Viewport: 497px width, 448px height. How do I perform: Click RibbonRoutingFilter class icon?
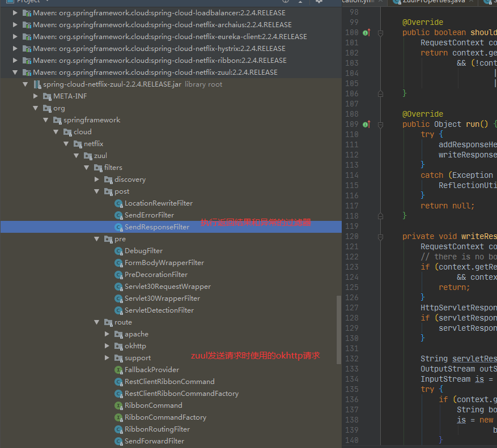[118, 429]
